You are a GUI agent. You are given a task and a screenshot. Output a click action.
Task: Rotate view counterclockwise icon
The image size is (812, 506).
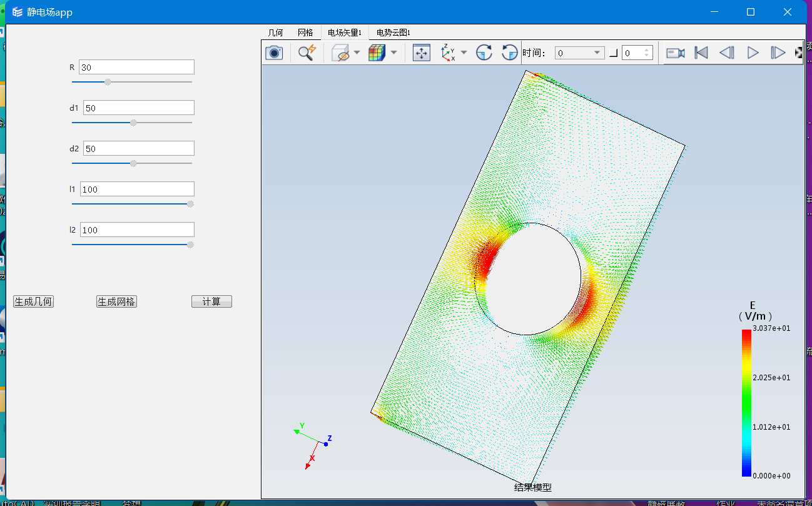point(510,53)
